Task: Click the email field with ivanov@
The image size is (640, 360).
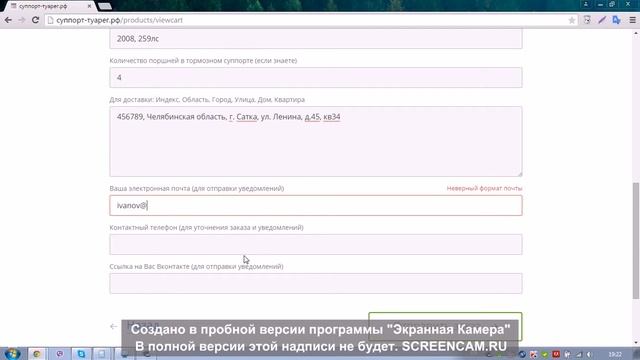Action: pyautogui.click(x=316, y=205)
